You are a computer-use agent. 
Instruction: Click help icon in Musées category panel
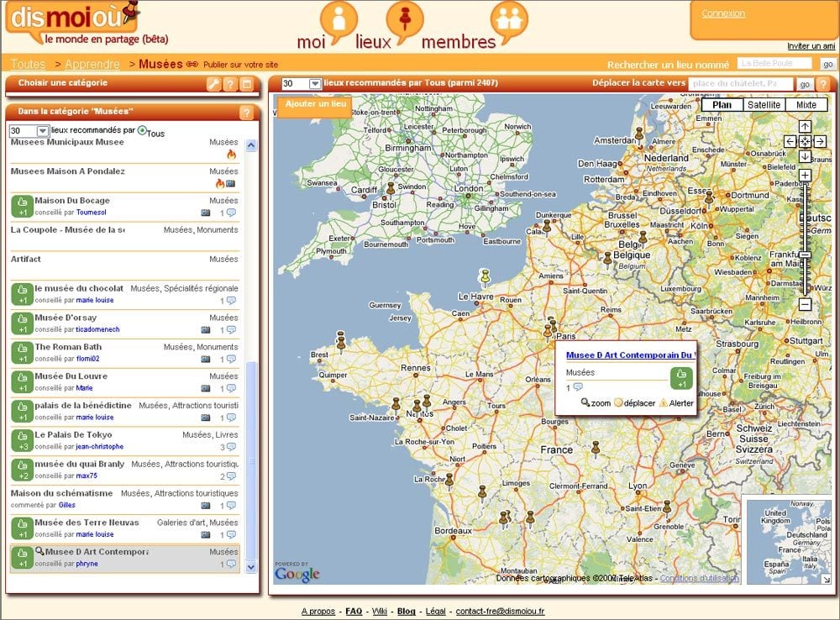tap(246, 113)
